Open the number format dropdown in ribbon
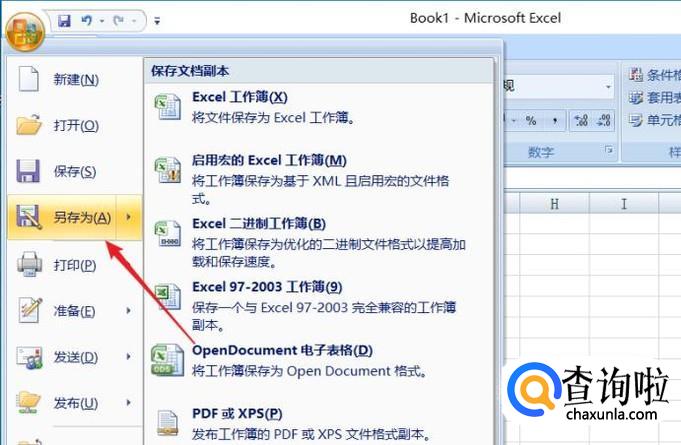 [608, 87]
